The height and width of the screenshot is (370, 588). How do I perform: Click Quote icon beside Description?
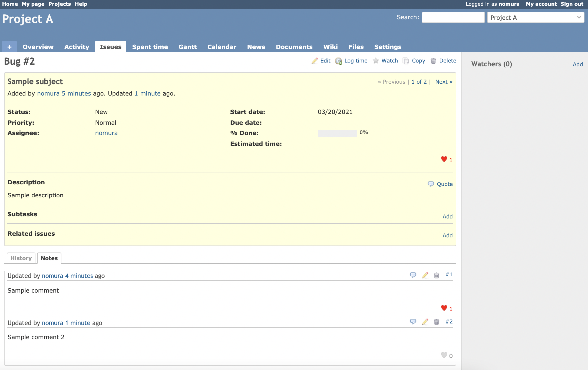coord(431,184)
